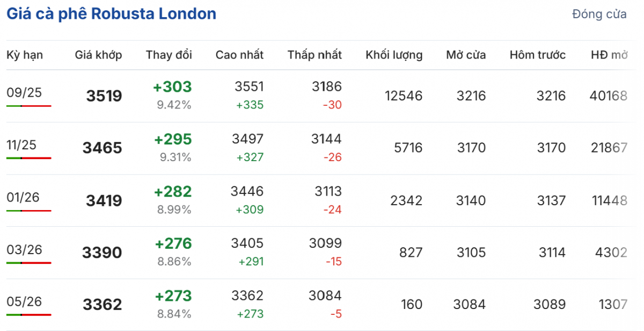Click the 01/26 contract term

[24, 197]
